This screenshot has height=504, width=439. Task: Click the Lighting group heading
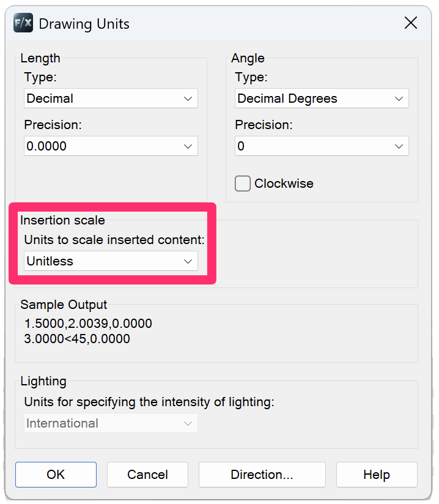(x=43, y=381)
